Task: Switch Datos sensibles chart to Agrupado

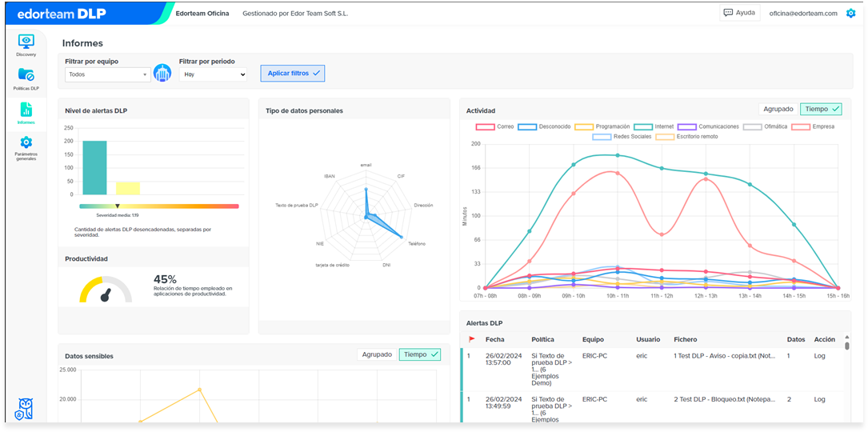Action: coord(377,354)
